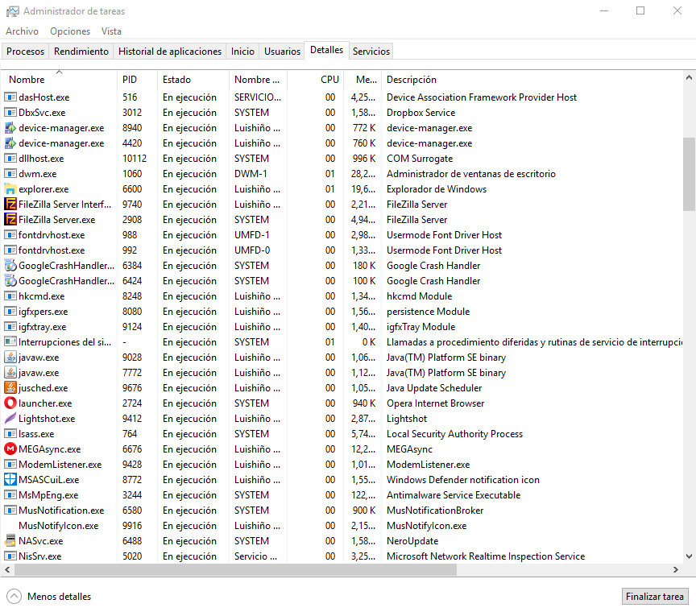Open the Opciones menu
This screenshot has width=696, height=616.
tap(70, 31)
